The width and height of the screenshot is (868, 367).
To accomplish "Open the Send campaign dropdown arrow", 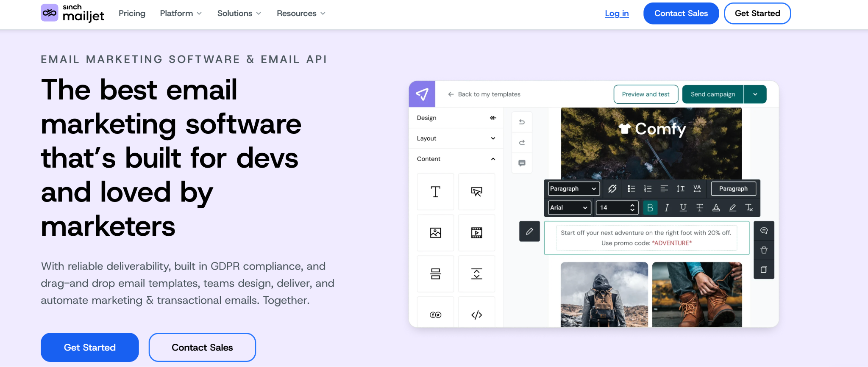I will point(755,94).
